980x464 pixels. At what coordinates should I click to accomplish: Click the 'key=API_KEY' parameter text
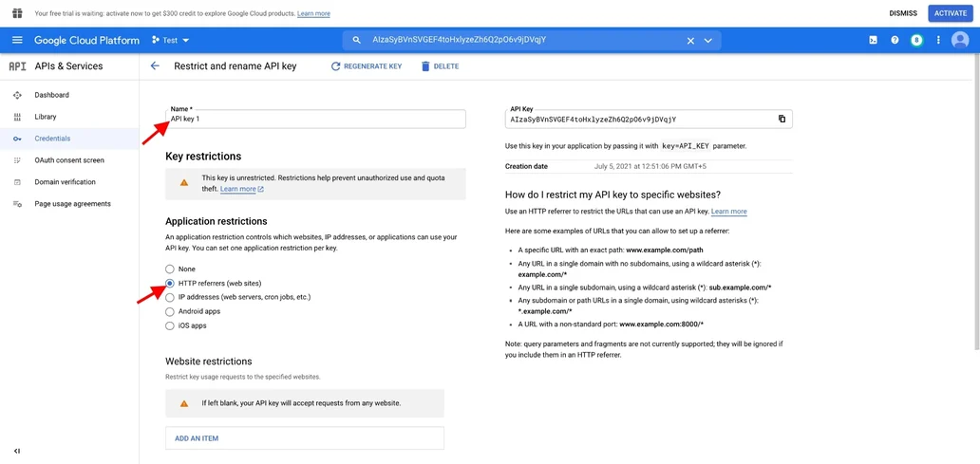point(686,146)
